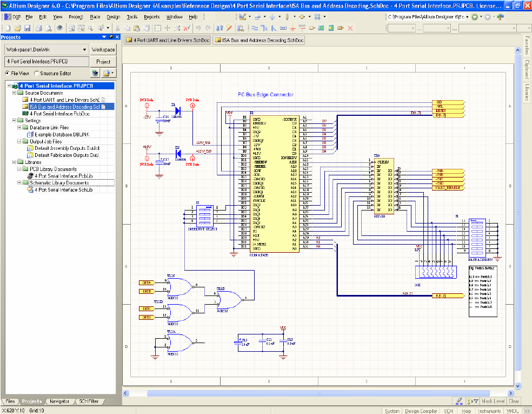Save the active document with the floppy icon
The image size is (532, 414).
[28, 28]
